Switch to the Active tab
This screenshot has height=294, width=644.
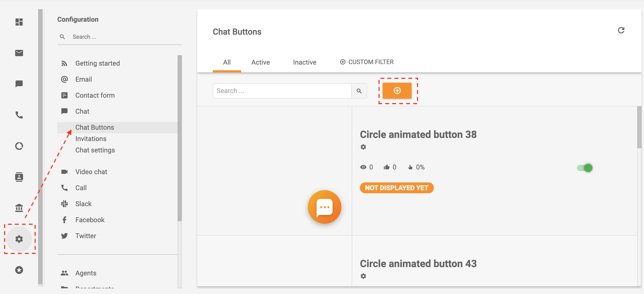pyautogui.click(x=260, y=62)
